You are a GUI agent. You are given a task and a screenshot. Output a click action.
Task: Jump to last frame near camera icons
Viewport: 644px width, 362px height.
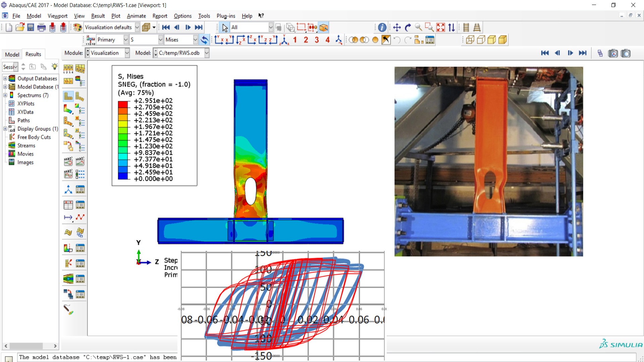pyautogui.click(x=583, y=53)
